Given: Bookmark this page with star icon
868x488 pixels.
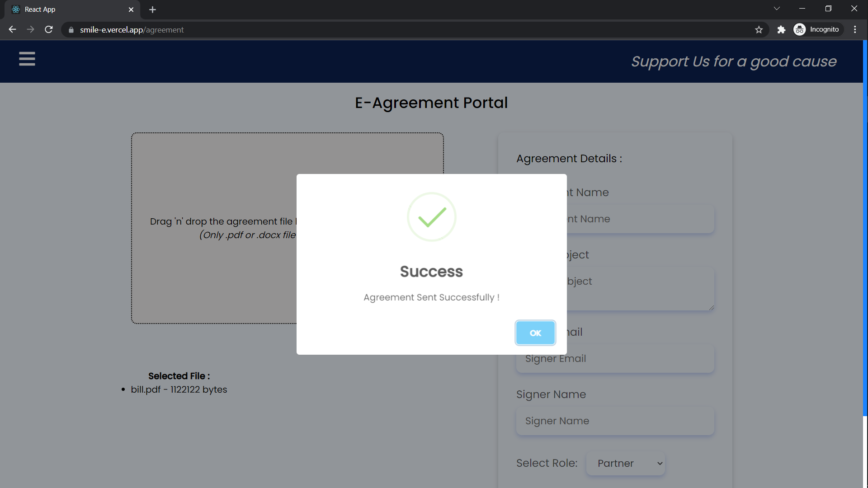Looking at the screenshot, I should (759, 29).
